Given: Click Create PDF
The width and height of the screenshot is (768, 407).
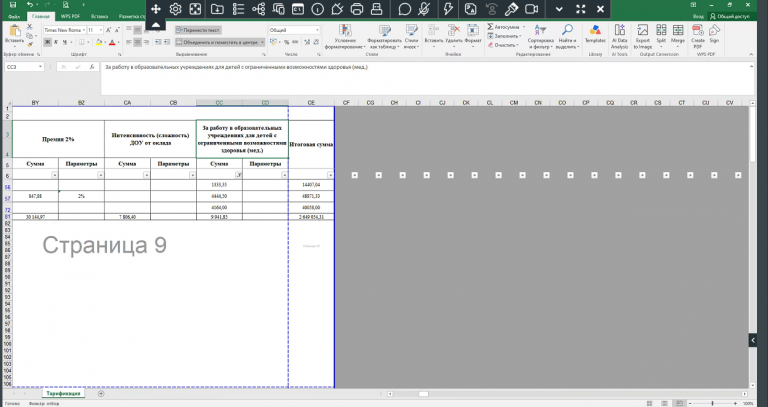Looking at the screenshot, I should click(697, 36).
